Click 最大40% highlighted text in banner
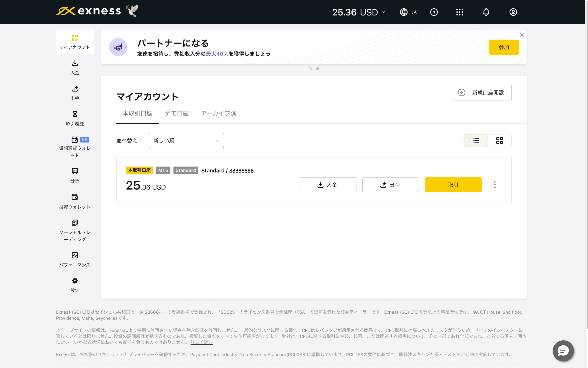The height and width of the screenshot is (368, 588). [217, 54]
